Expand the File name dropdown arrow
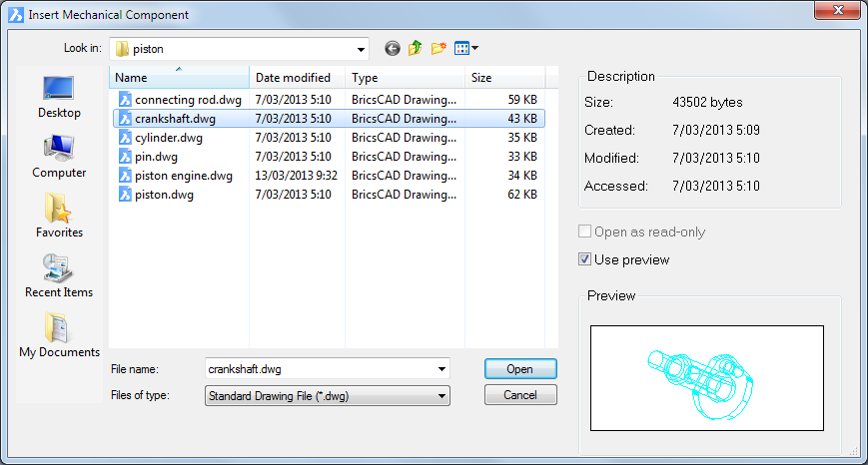 (441, 369)
